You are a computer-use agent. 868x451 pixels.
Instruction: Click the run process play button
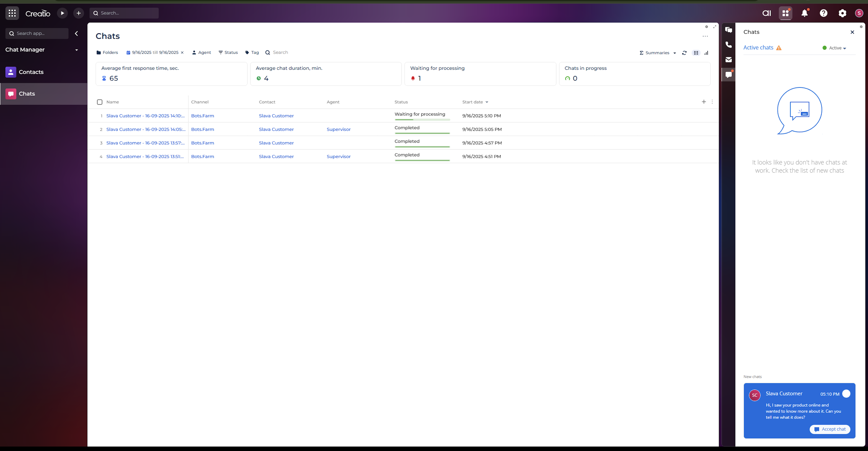tap(62, 13)
